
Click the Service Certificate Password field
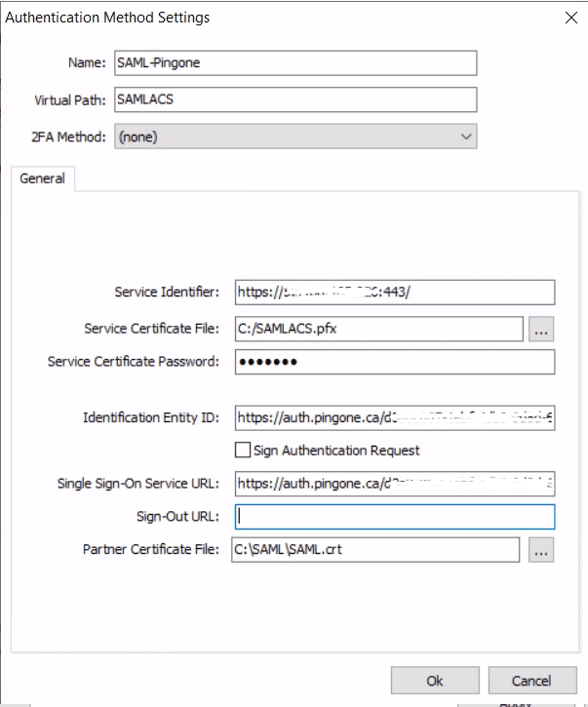[x=395, y=362]
